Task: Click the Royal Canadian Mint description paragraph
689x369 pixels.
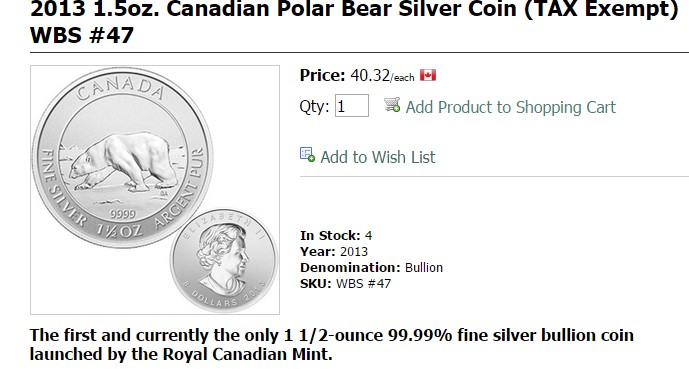Action: coord(331,344)
